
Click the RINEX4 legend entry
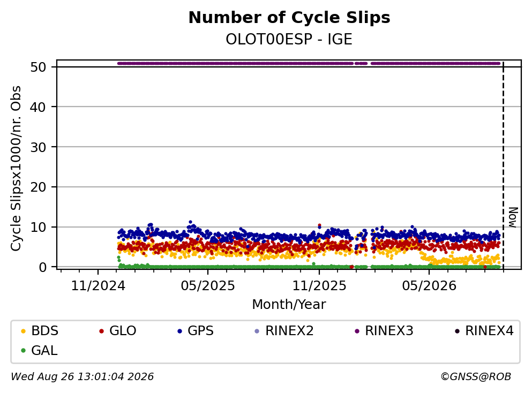(x=484, y=330)
